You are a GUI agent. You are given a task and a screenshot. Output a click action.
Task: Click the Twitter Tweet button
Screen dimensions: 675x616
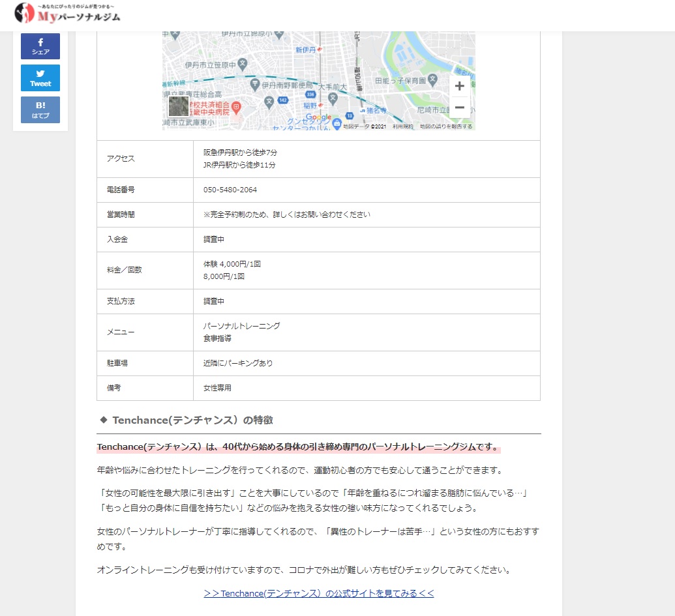40,78
